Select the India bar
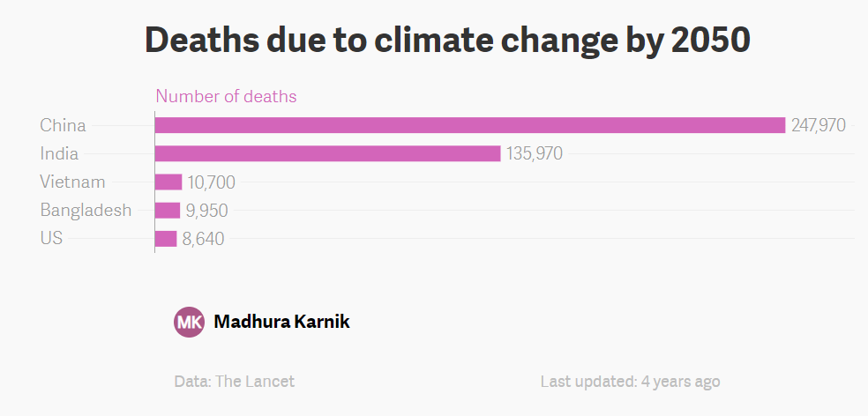This screenshot has height=416, width=868. tap(327, 153)
